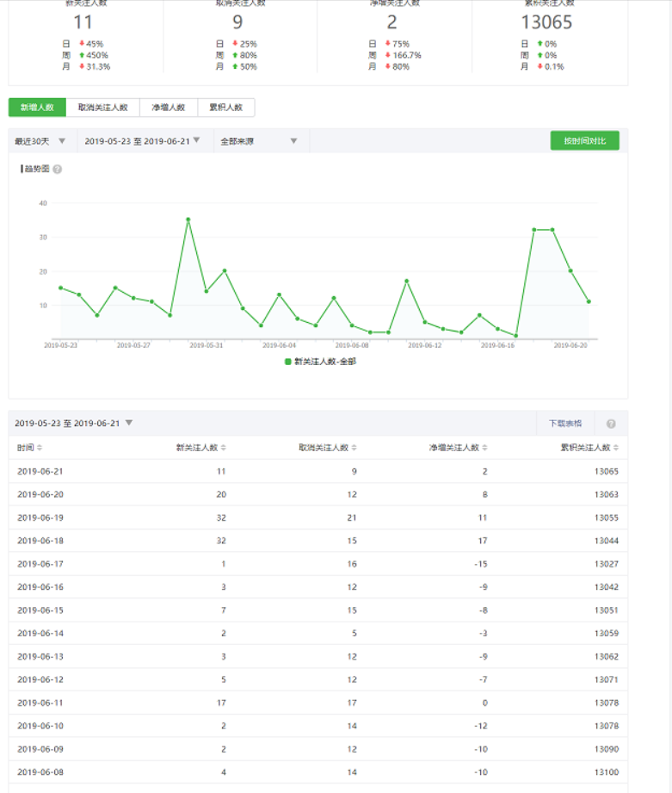Open the chart date range 2019-05-23 至 2019-06-21 picker

[142, 141]
